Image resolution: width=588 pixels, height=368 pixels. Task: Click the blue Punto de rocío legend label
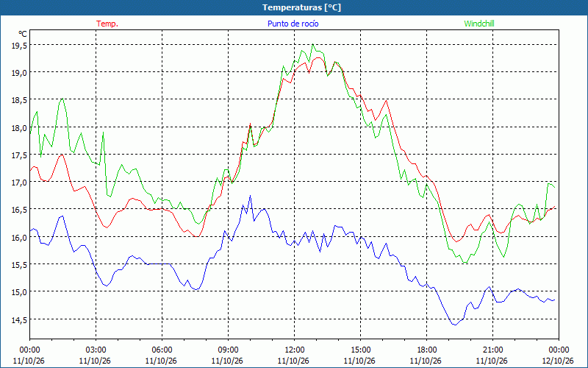(x=293, y=24)
